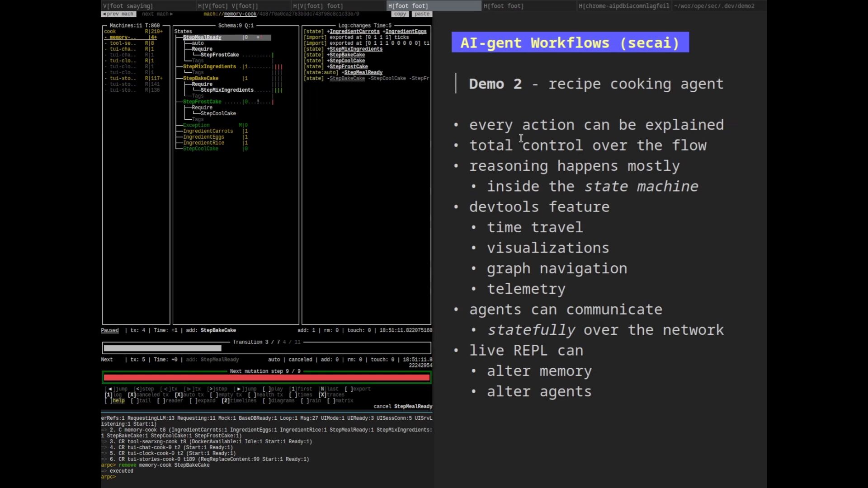Click the arpc> prompt input line

click(266, 477)
